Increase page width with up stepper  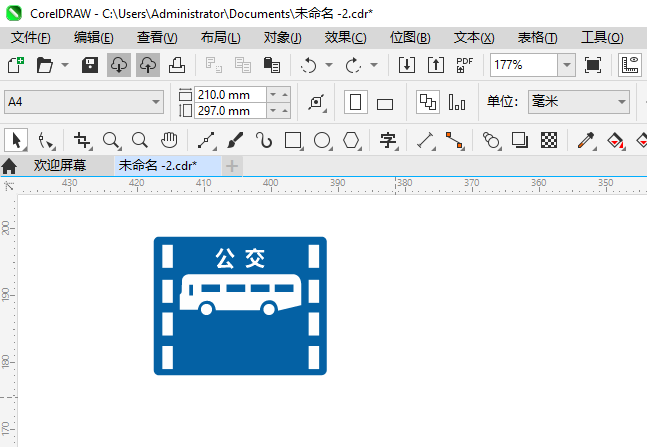pyautogui.click(x=285, y=95)
